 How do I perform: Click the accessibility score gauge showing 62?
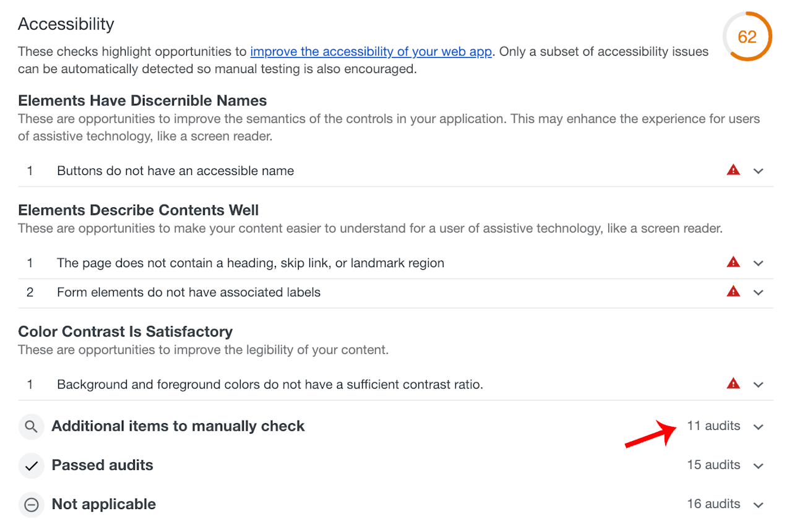tap(747, 36)
